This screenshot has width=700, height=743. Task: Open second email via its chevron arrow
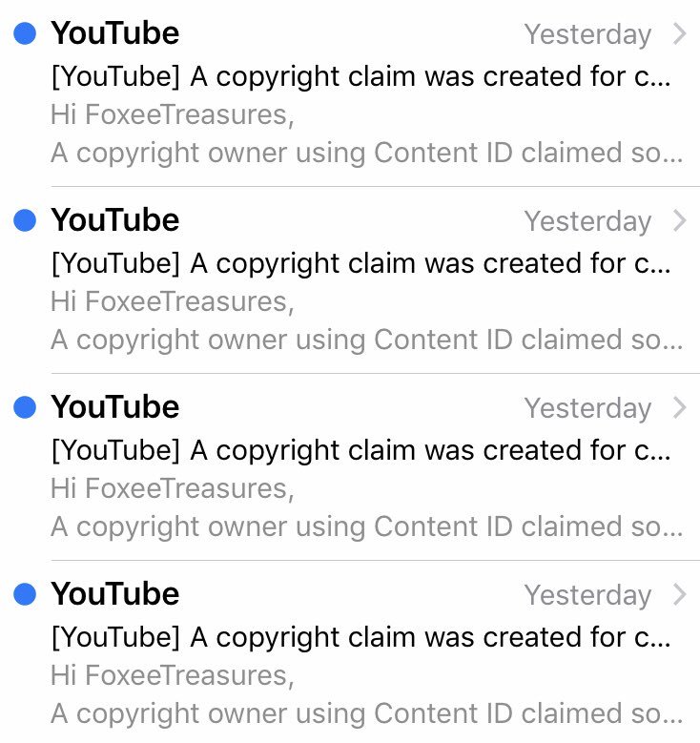680,221
